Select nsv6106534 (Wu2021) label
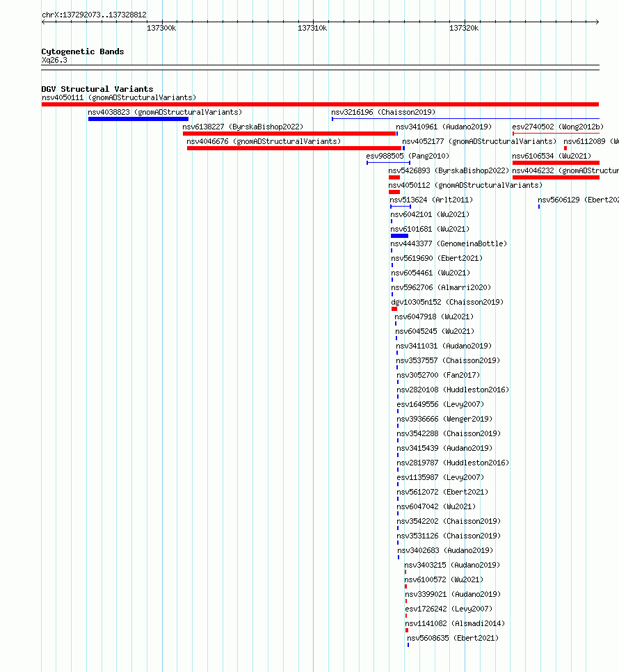 click(x=552, y=156)
